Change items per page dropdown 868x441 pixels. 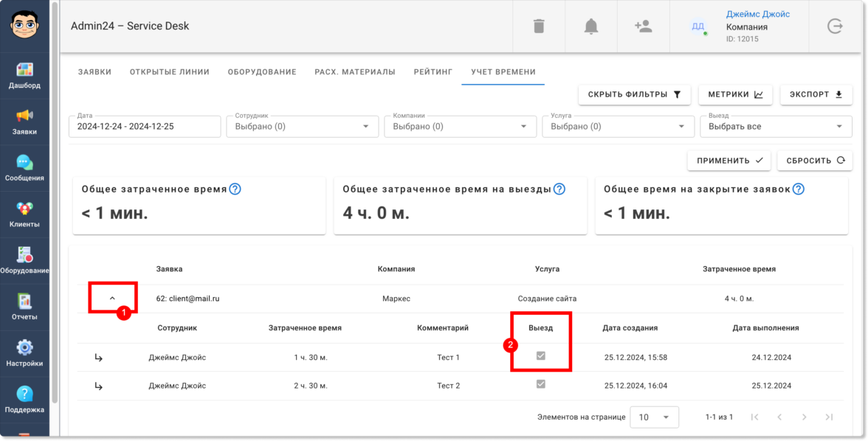coord(653,417)
